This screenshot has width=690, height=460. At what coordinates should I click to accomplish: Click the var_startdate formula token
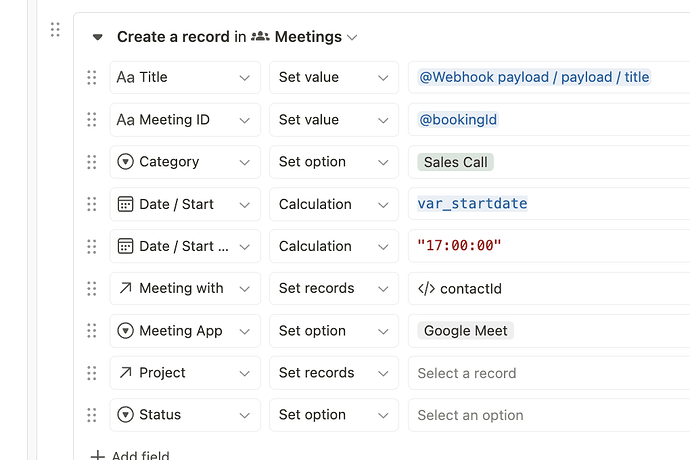tap(472, 203)
